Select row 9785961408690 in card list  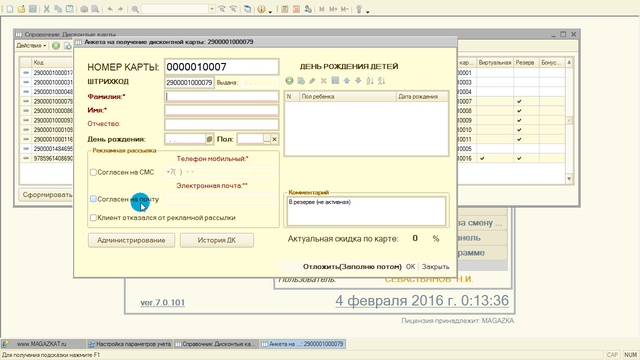point(53,158)
